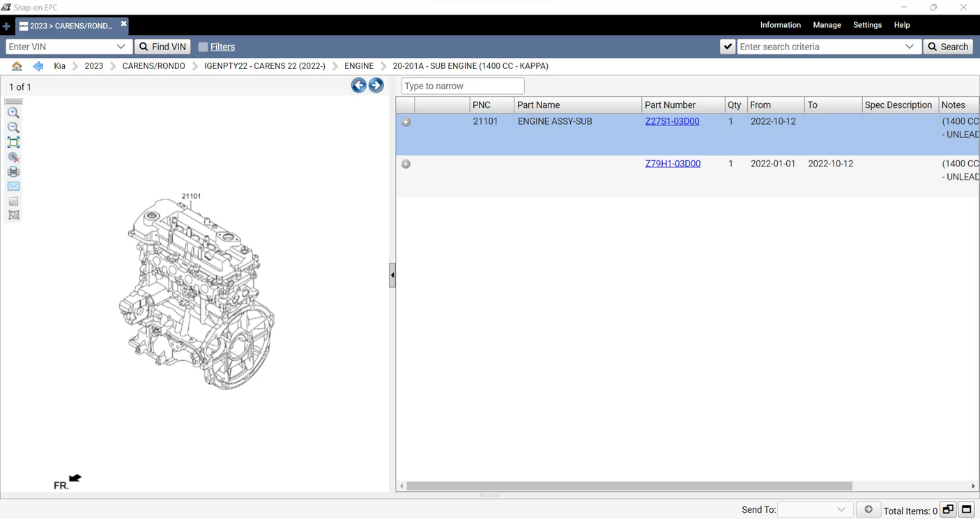Add part Z27S1-03D00 with plus icon

tap(406, 122)
